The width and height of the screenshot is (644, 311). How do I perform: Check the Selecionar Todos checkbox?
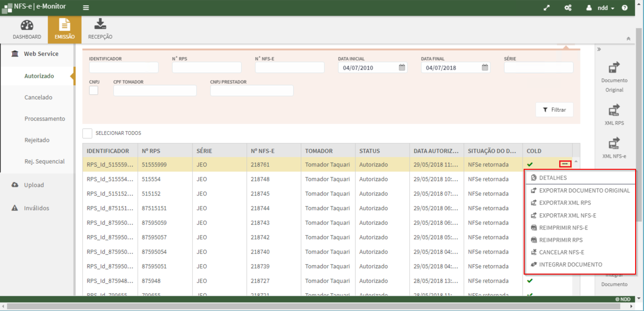87,133
